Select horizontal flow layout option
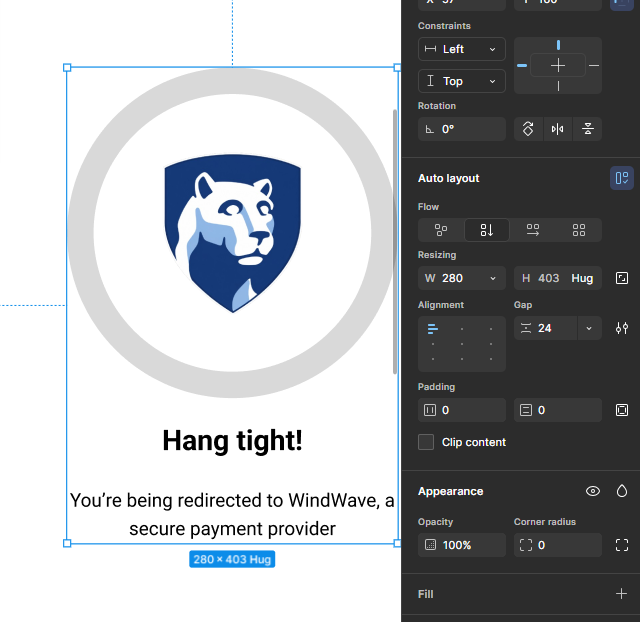Image resolution: width=640 pixels, height=622 pixels. pyautogui.click(x=533, y=230)
